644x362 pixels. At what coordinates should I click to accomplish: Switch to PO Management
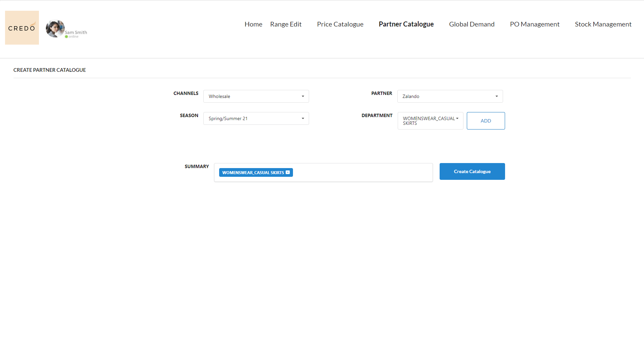pyautogui.click(x=534, y=24)
